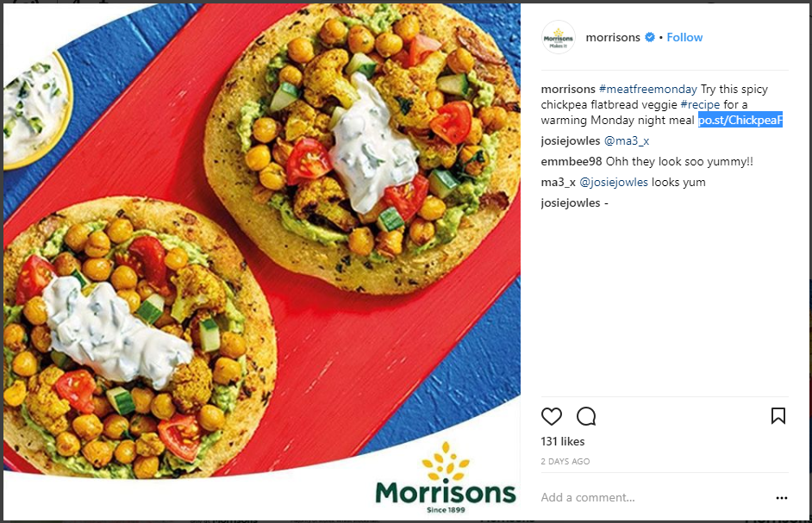The height and width of the screenshot is (523, 812).
Task: Open the three-dot more options menu
Action: 782,498
